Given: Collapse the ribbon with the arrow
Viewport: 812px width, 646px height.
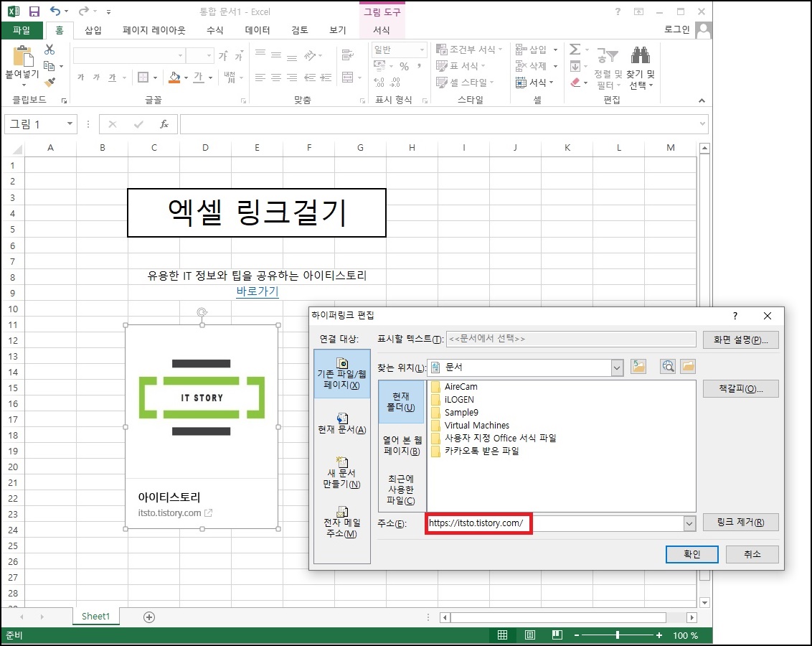Looking at the screenshot, I should click(702, 100).
